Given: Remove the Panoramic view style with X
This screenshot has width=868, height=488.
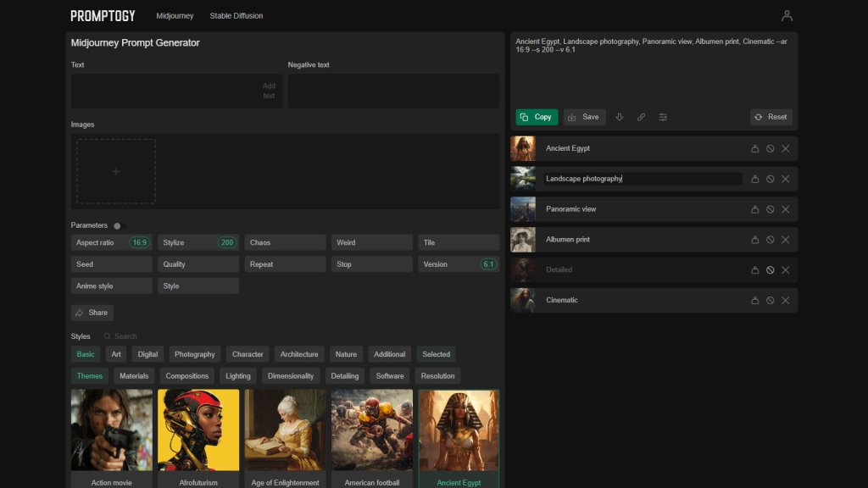Looking at the screenshot, I should point(785,209).
